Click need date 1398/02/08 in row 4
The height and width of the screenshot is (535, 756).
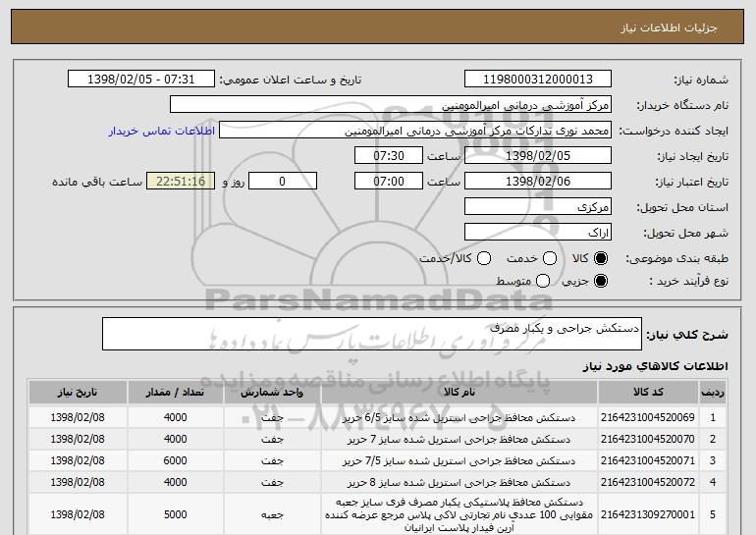click(x=78, y=482)
